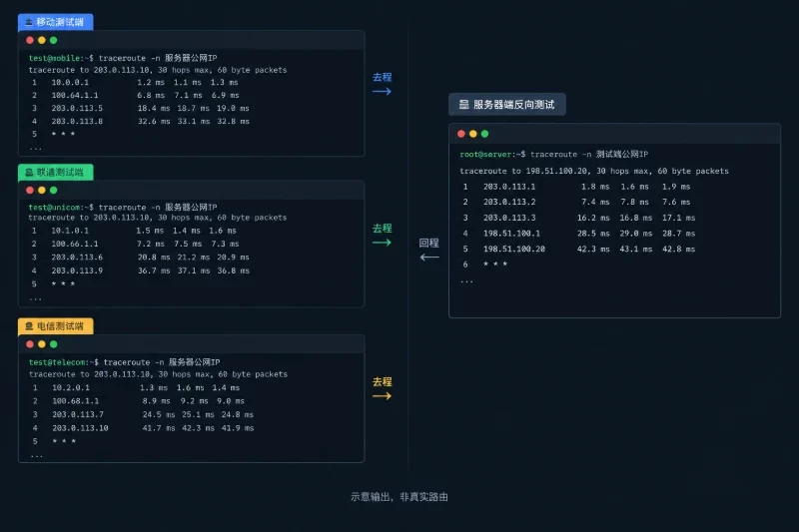Click hop 4 address in telecom terminal

(x=81, y=428)
